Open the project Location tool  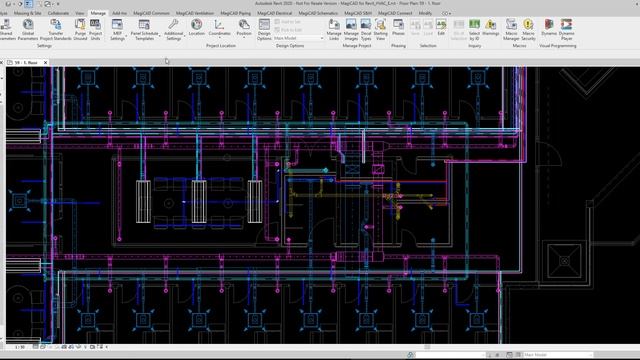pos(197,27)
